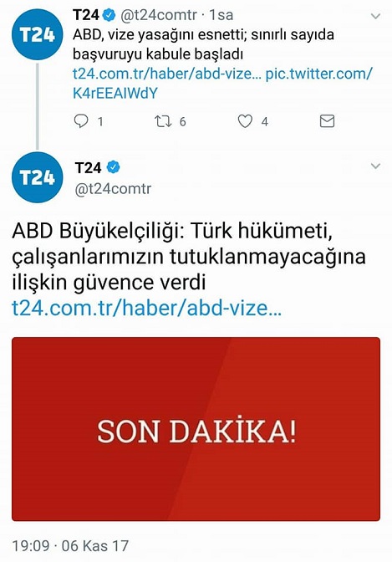Open T24 avatar on the main tweet
392x562 pixels.
tap(38, 177)
